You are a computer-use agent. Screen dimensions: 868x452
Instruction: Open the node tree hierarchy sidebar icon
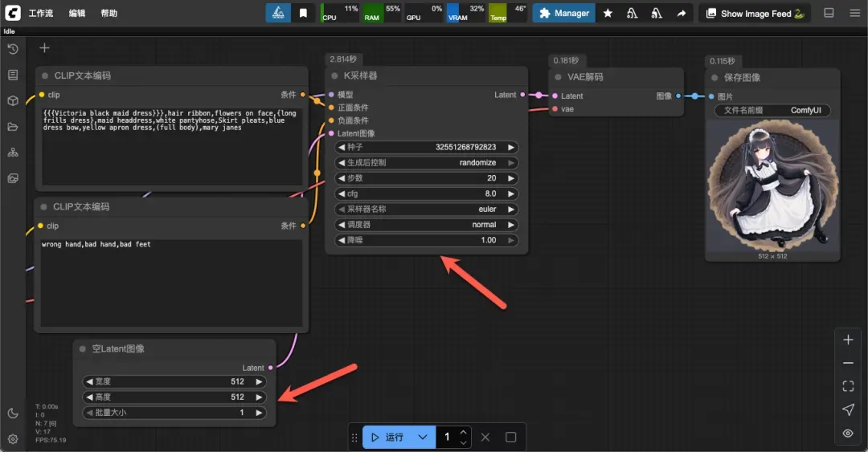click(13, 153)
